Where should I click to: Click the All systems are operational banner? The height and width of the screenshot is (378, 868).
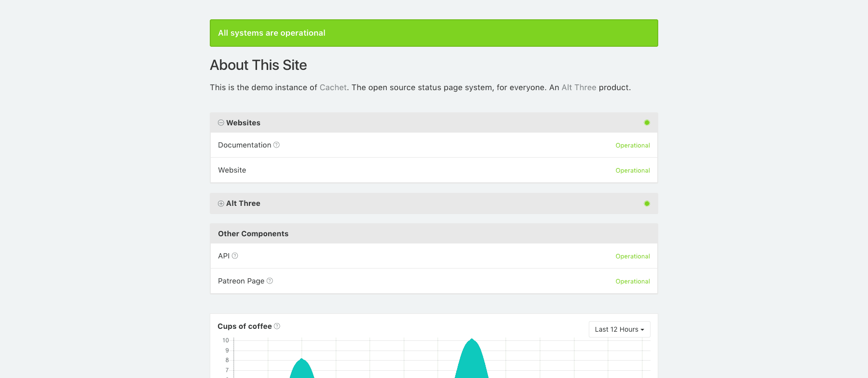point(434,33)
